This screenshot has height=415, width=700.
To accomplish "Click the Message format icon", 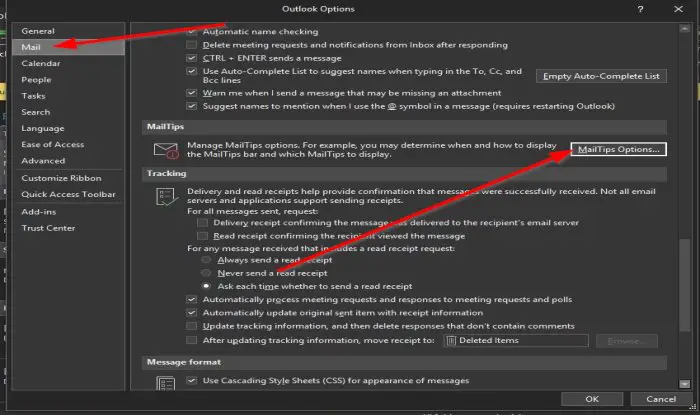I will (166, 383).
